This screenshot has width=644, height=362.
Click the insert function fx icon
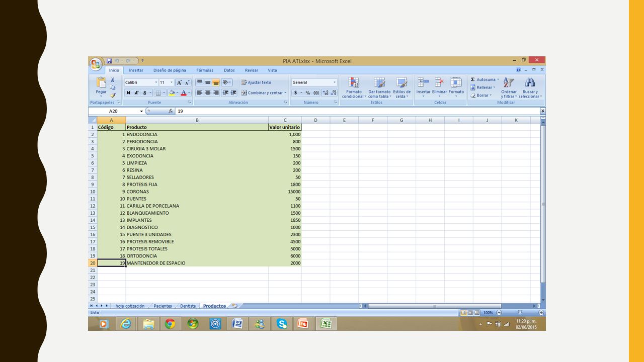pyautogui.click(x=171, y=111)
